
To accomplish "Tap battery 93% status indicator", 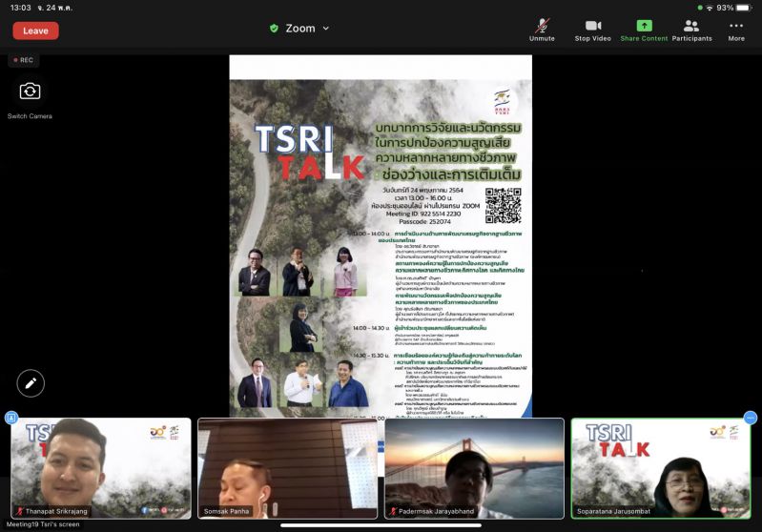I will [x=733, y=8].
